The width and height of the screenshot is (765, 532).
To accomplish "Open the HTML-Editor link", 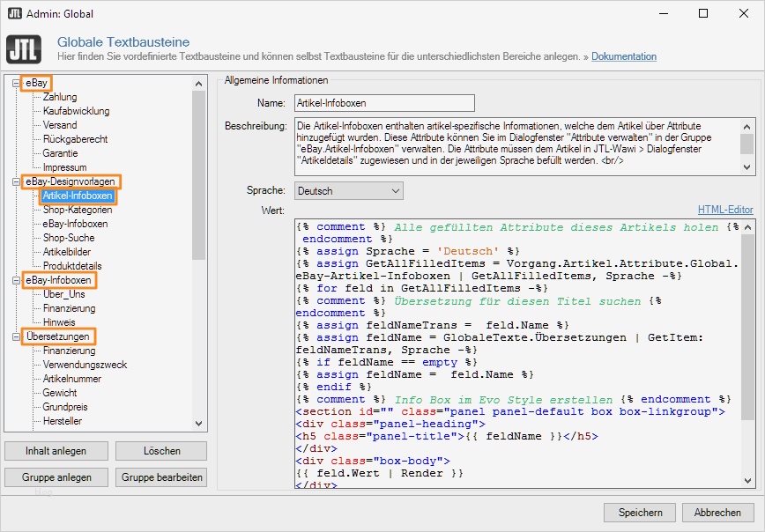I will pos(725,210).
